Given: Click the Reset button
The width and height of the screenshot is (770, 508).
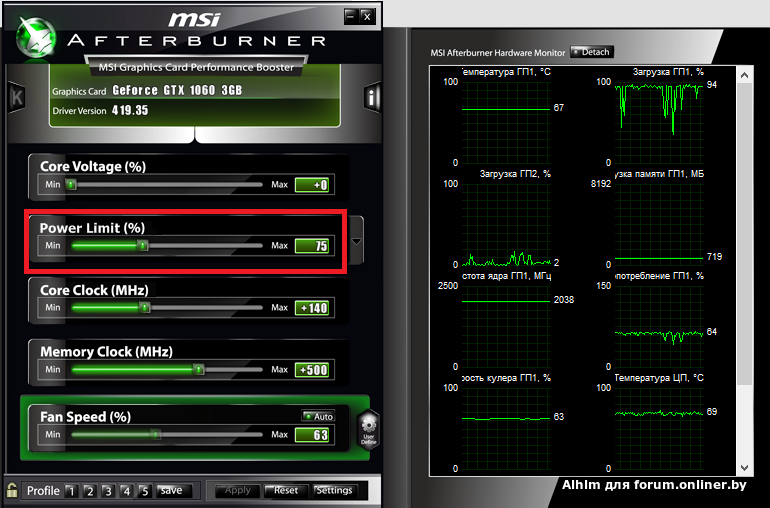Looking at the screenshot, I should [286, 490].
